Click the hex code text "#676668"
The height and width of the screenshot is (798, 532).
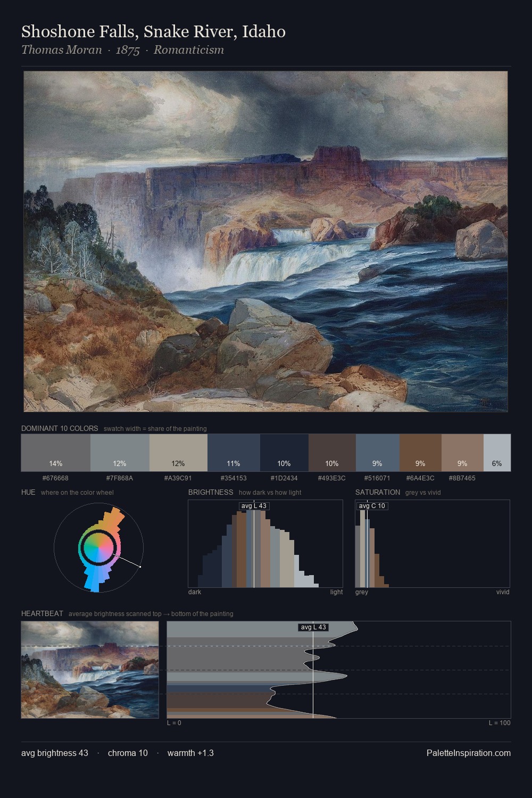click(56, 478)
